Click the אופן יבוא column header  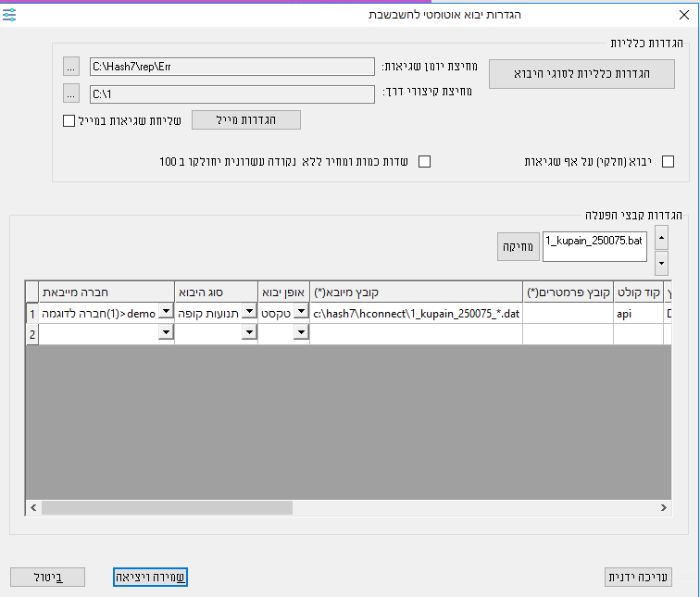pos(283,292)
